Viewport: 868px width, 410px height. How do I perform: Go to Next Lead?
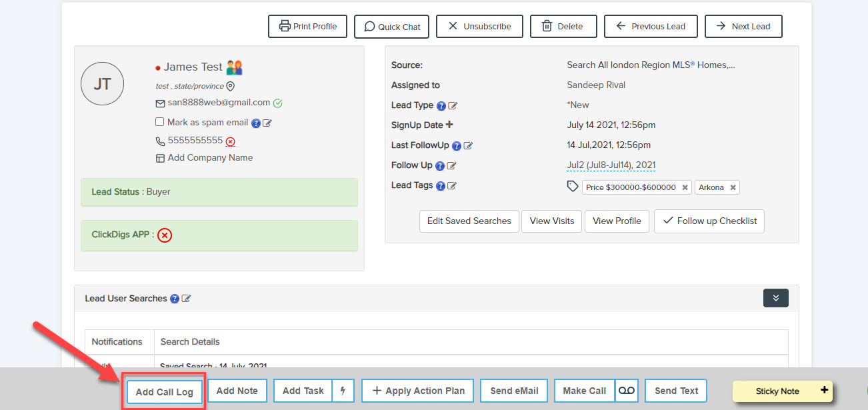pyautogui.click(x=743, y=27)
